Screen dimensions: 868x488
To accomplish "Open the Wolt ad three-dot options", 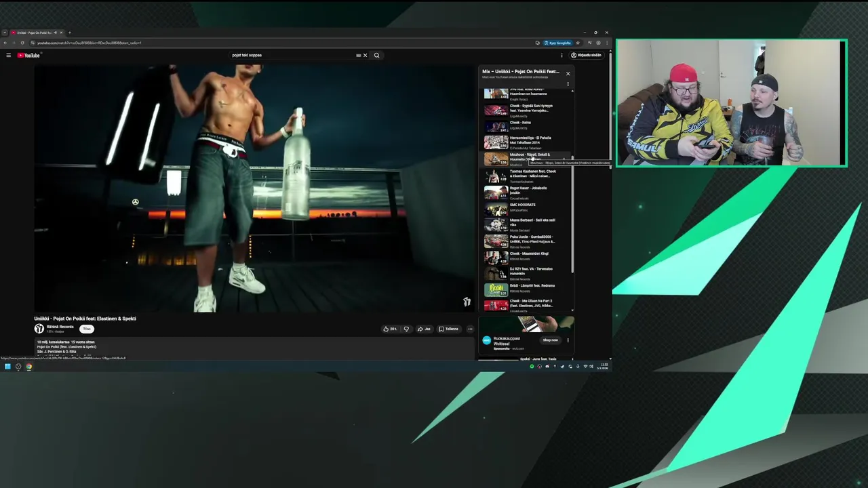I will (x=568, y=340).
